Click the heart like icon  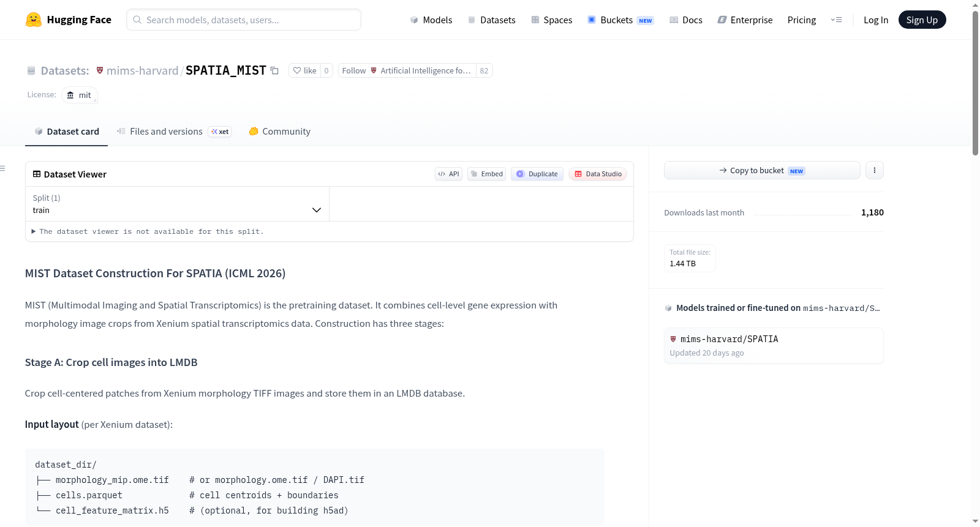coord(297,71)
